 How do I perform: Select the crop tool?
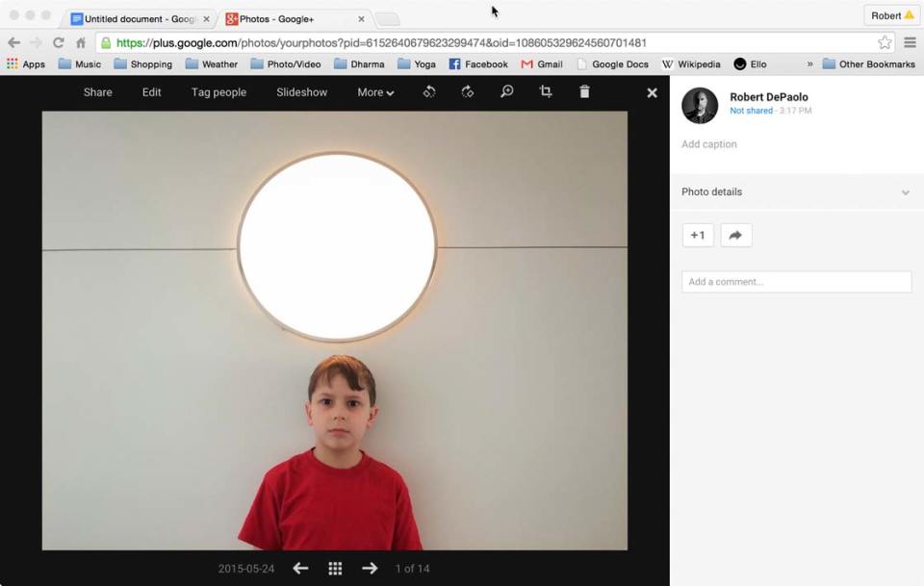tap(546, 91)
